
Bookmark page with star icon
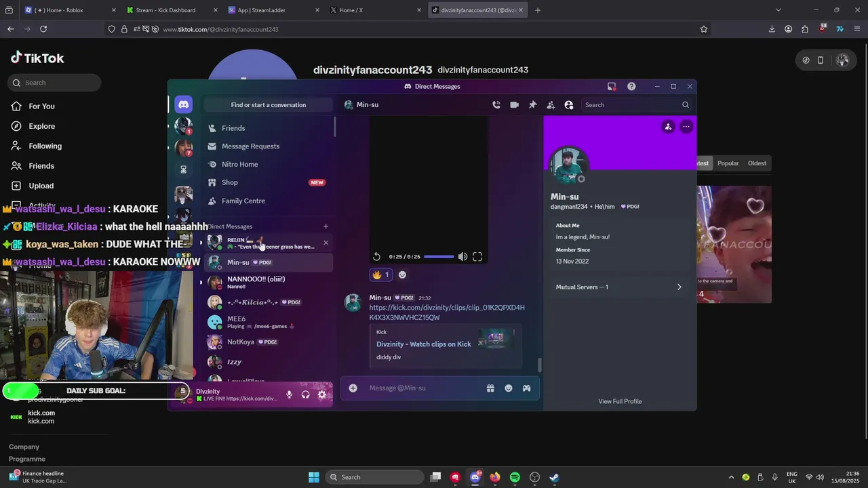(x=704, y=29)
